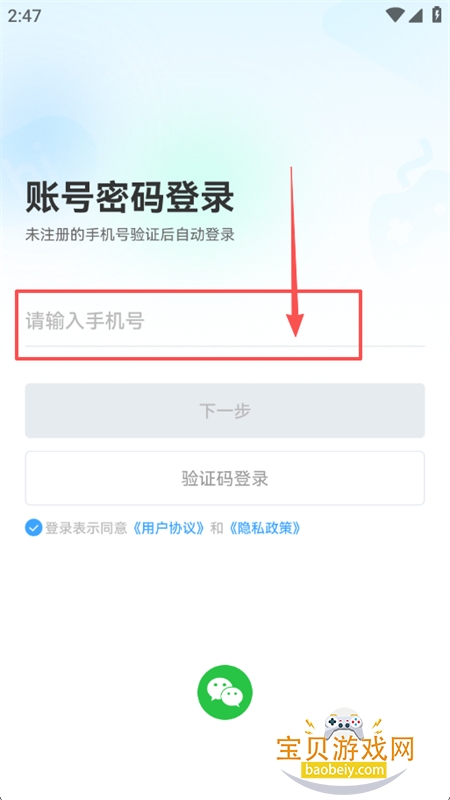Toggle the agreement checkbox beside 登录表示同意
This screenshot has height=800, width=450.
34,528
